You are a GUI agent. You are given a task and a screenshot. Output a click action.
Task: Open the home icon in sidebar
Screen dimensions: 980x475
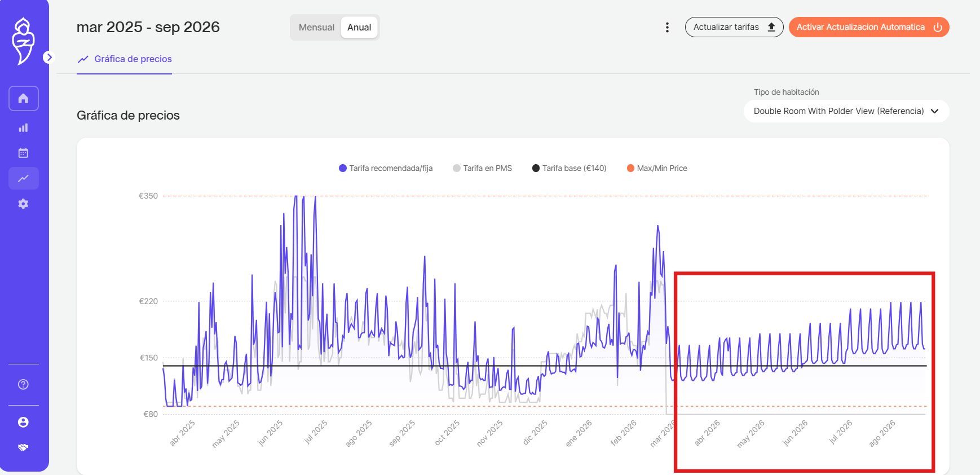click(23, 99)
